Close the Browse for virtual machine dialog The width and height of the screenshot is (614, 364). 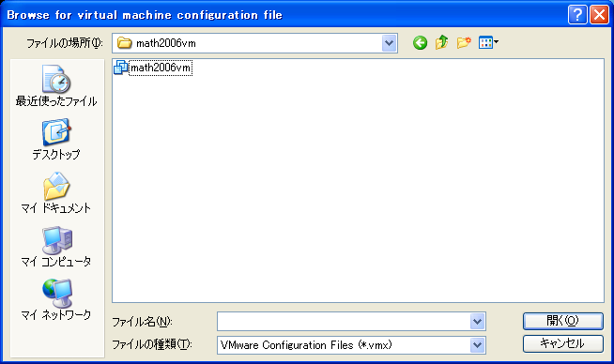coord(599,15)
